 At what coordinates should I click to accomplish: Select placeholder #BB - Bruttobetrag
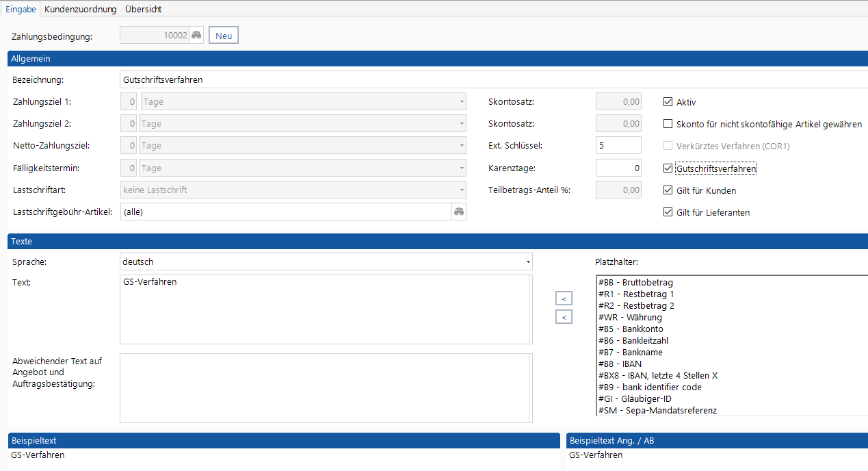click(x=635, y=282)
